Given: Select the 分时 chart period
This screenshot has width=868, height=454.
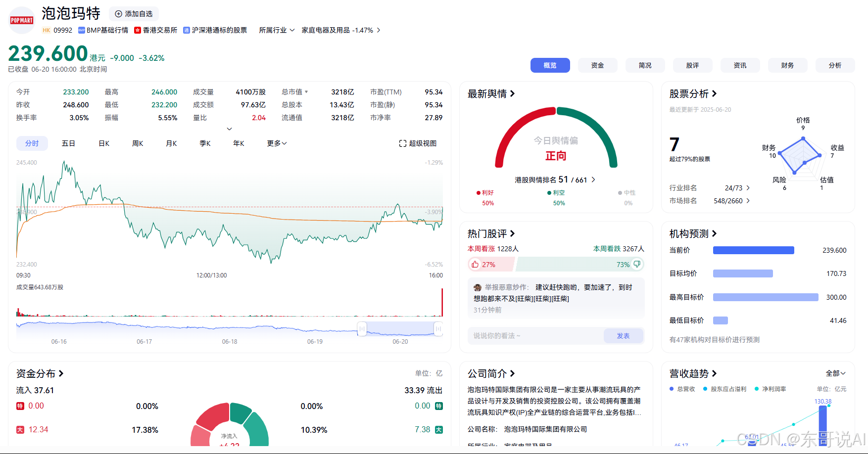Looking at the screenshot, I should (x=32, y=143).
